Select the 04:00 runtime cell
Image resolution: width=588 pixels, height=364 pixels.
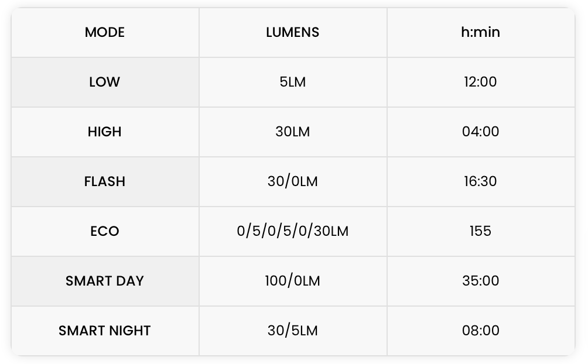480,132
